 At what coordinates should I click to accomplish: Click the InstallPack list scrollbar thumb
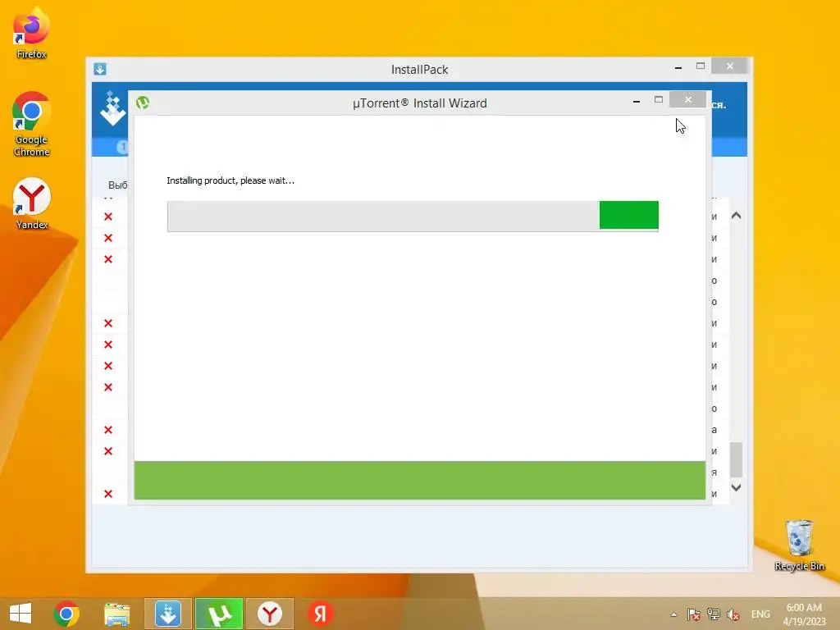point(736,459)
